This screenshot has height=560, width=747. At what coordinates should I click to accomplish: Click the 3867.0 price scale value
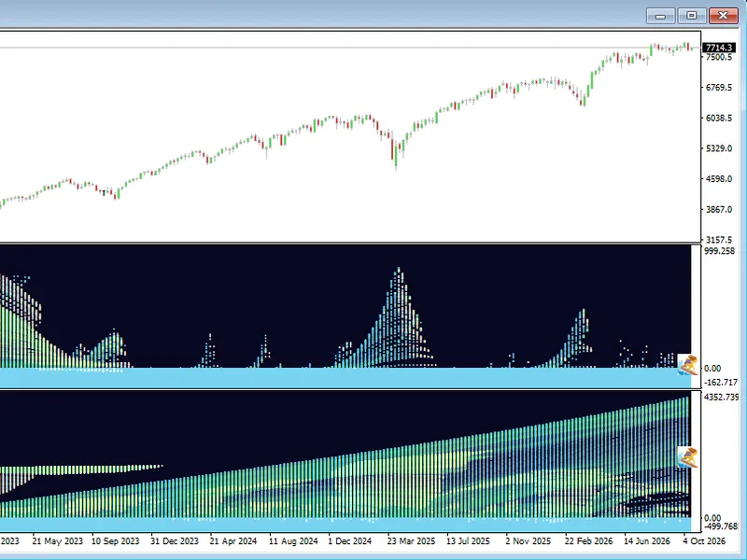click(x=718, y=209)
